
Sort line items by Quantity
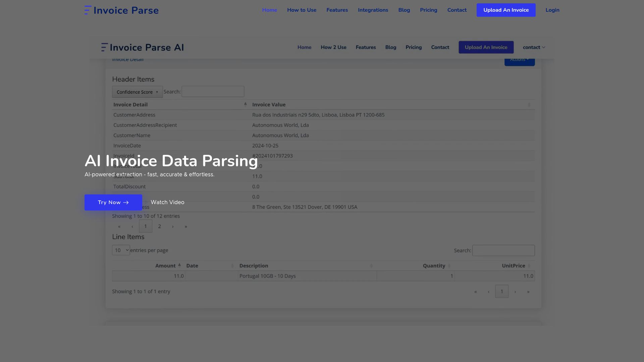[416, 265]
